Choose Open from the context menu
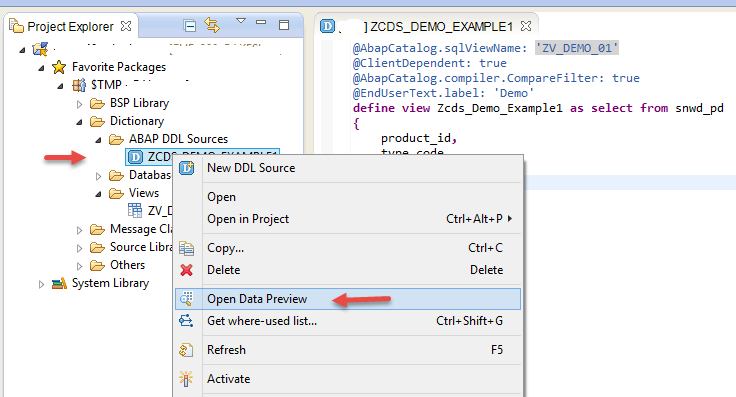The image size is (736, 397). 347,197
